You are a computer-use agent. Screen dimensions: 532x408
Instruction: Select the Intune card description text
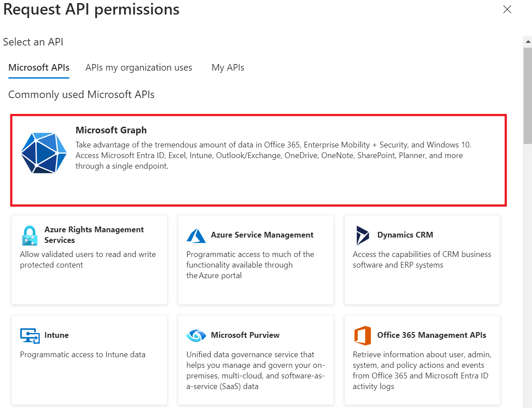[83, 355]
